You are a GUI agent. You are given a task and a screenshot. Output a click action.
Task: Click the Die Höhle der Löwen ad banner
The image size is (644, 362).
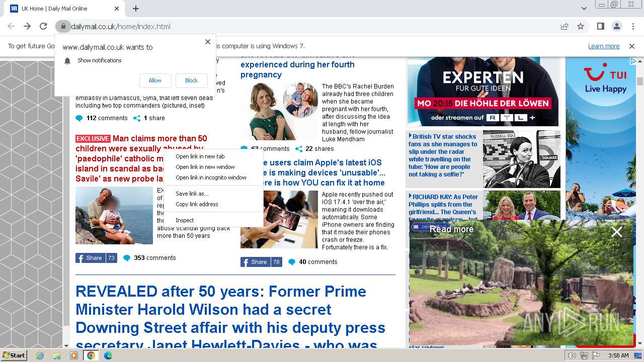click(483, 92)
